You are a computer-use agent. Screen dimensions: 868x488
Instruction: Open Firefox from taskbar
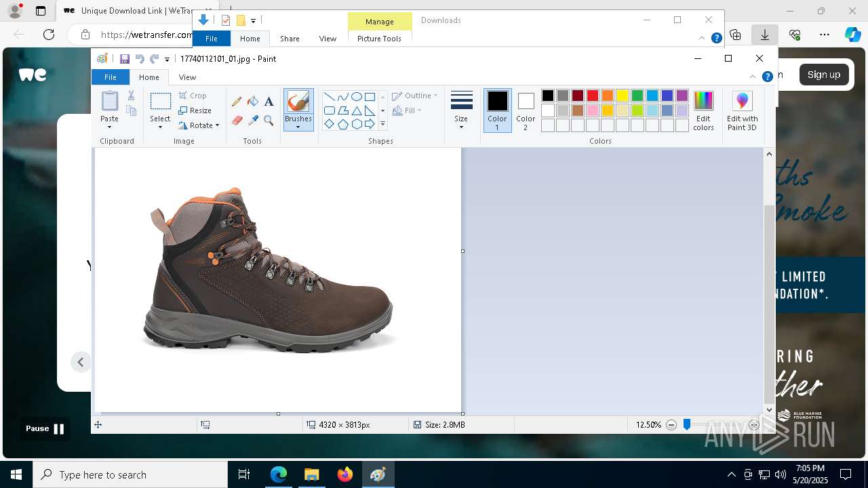click(x=344, y=474)
